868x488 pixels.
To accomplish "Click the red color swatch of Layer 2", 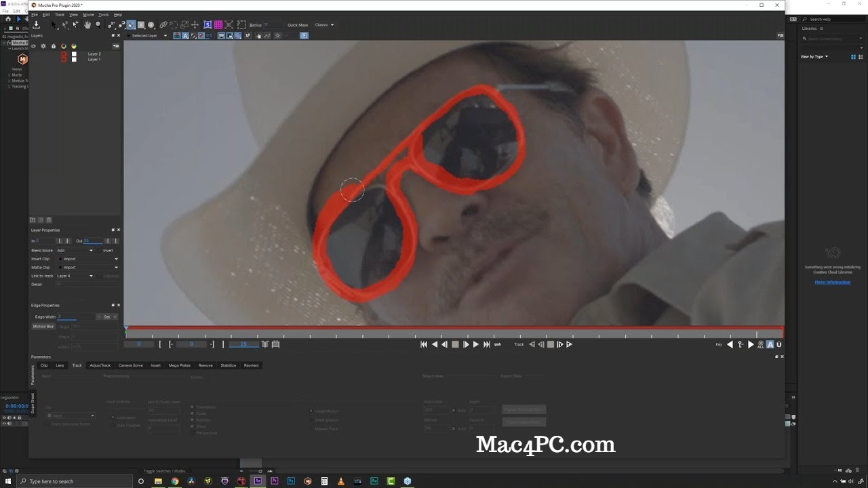I will (64, 54).
